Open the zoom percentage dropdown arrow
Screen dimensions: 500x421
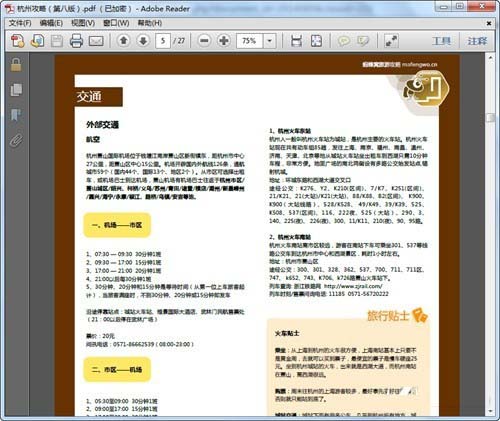pyautogui.click(x=269, y=41)
